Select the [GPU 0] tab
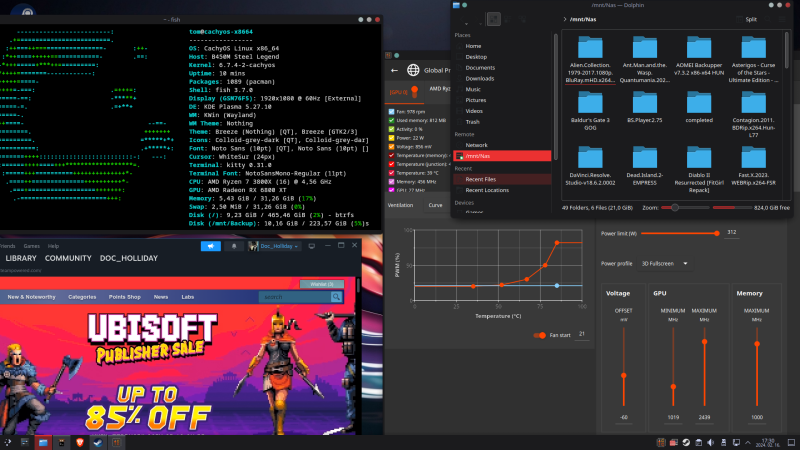Screen dimensions: 800x450 point(404,92)
